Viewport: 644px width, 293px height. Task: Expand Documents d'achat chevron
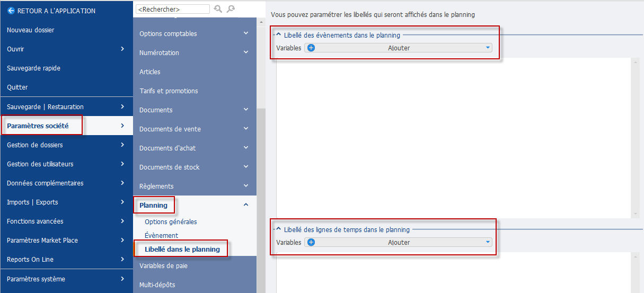(x=245, y=148)
